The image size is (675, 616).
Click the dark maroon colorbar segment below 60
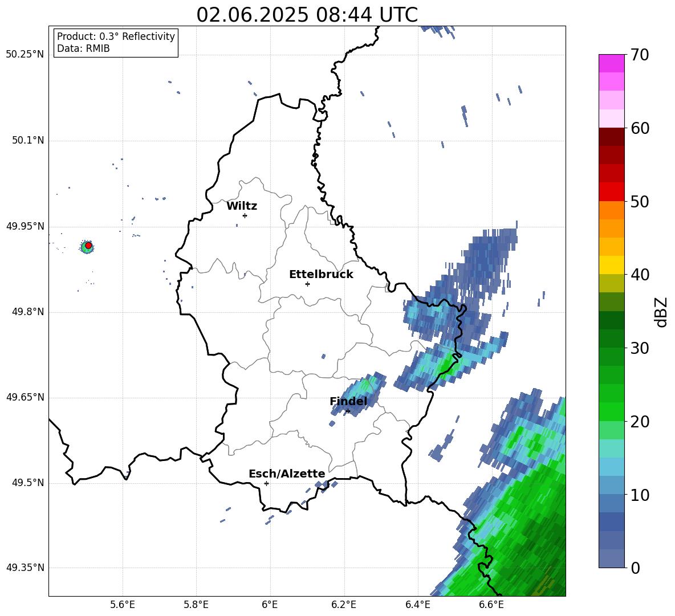pyautogui.click(x=611, y=137)
